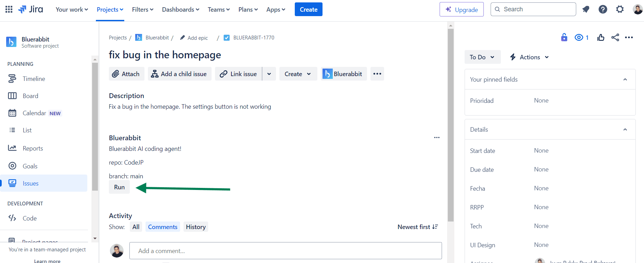The width and height of the screenshot is (644, 263).
Task: Click the lock restriction icon
Action: point(564,37)
